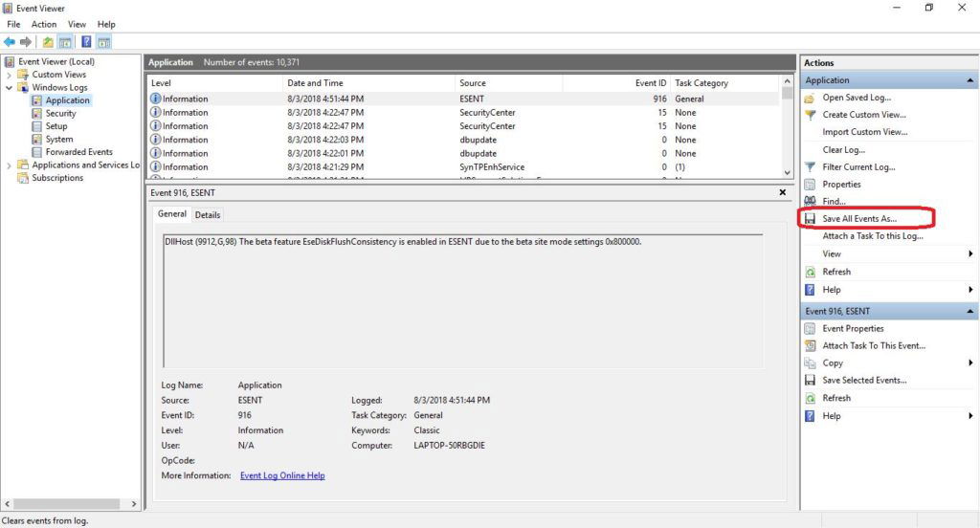Open the View menu in menu bar
This screenshot has width=980, height=528.
pyautogui.click(x=77, y=24)
